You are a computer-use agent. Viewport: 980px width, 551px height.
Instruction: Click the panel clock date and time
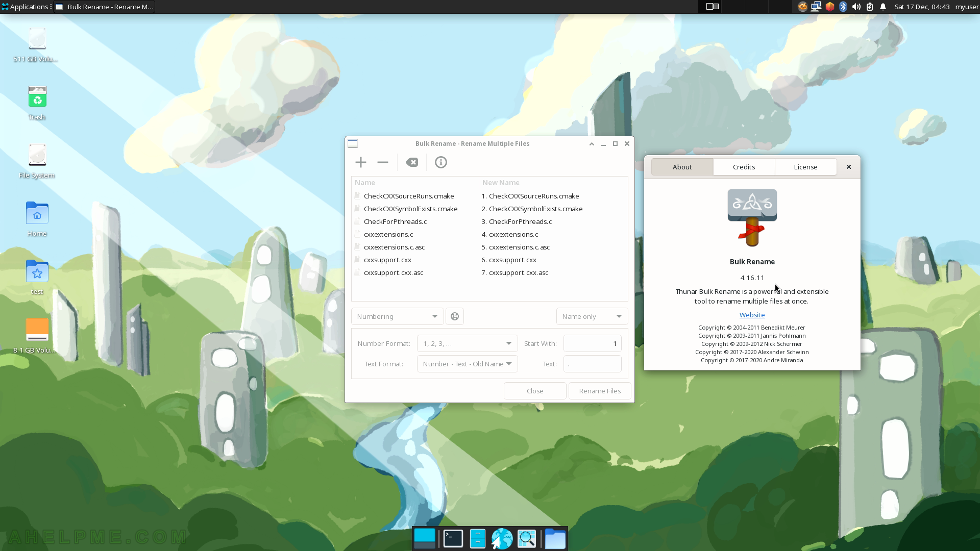coord(922,7)
